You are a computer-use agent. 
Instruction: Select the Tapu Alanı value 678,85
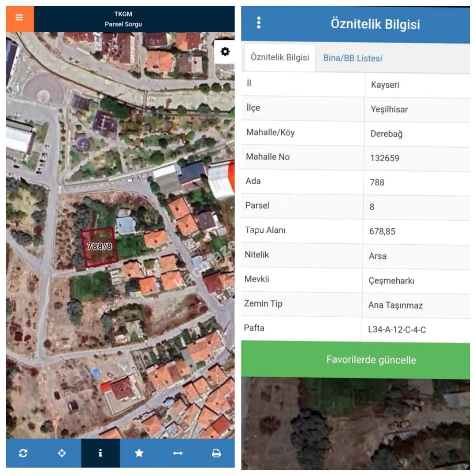pos(382,231)
